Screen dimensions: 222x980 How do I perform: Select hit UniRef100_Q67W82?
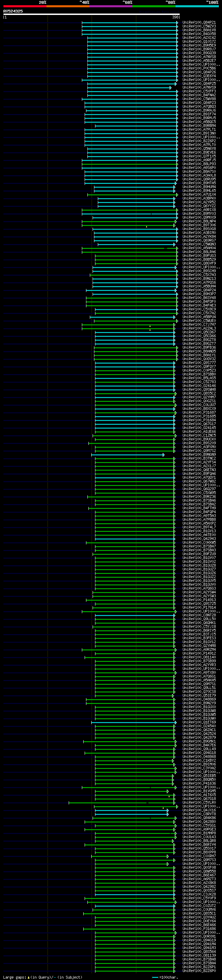click(x=199, y=481)
